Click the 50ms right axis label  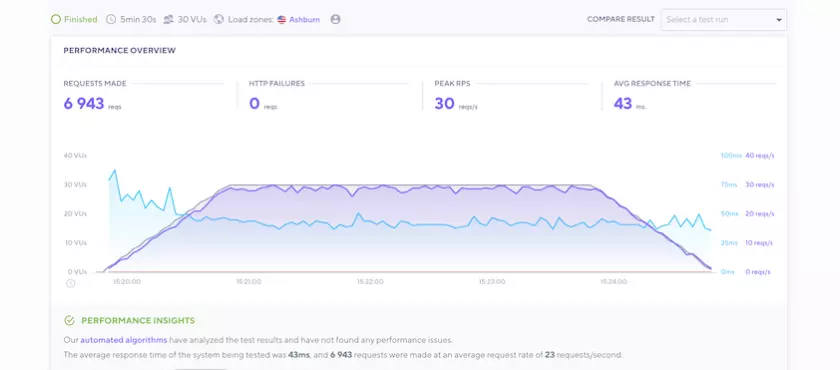click(x=729, y=214)
